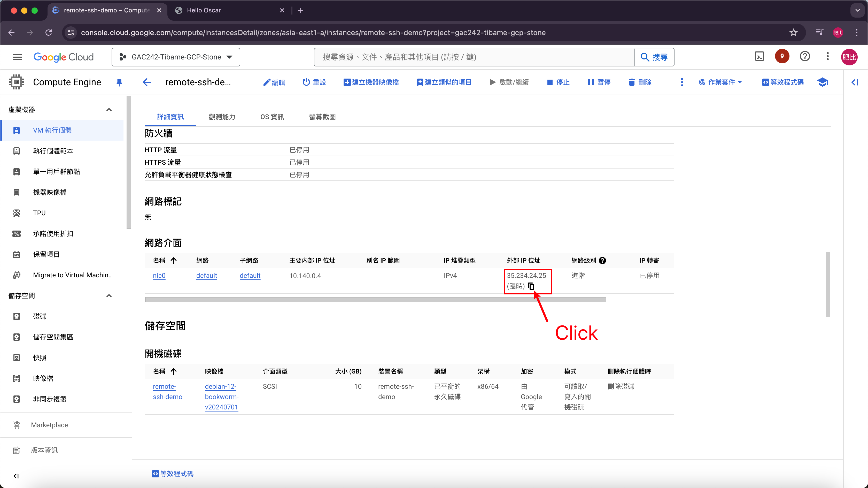
Task: Go back with the instance back arrow
Action: tap(147, 82)
